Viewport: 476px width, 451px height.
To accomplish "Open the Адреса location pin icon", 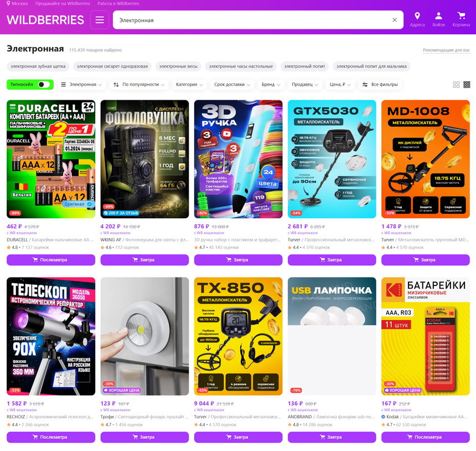I will click(417, 19).
